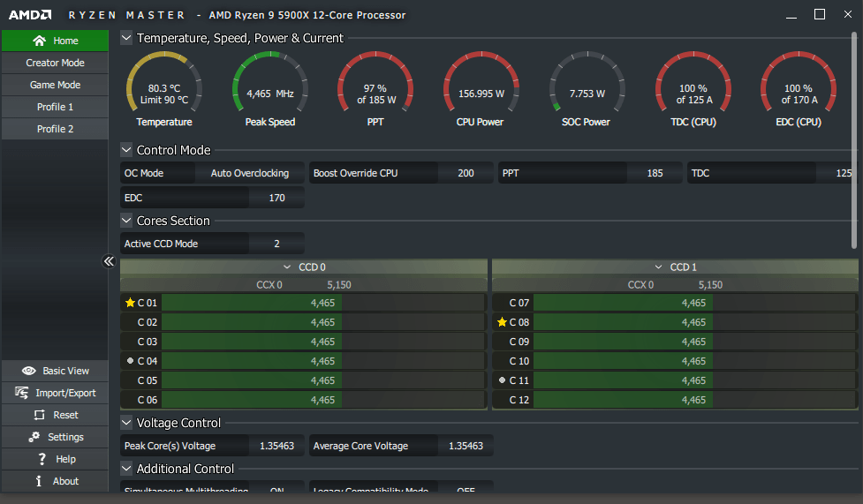863x504 pixels.
Task: Click the eye icon for Basic View
Action: [29, 371]
